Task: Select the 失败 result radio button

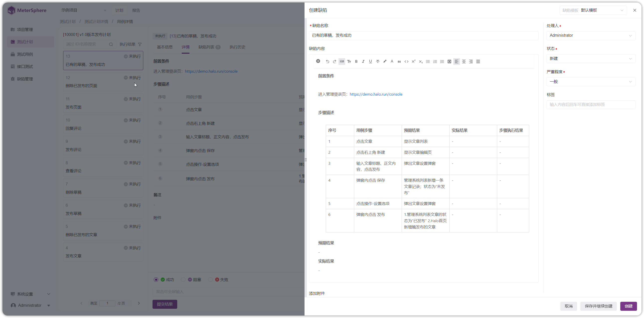Action: [x=210, y=280]
